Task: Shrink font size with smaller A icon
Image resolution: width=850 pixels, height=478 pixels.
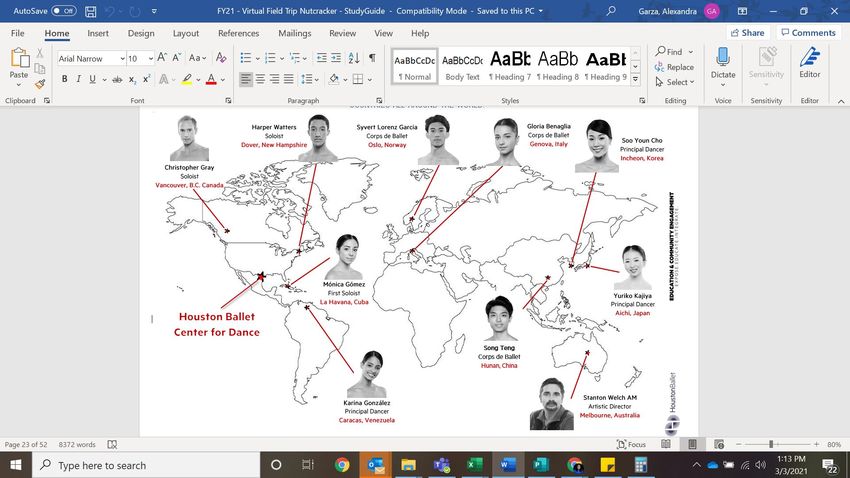Action: [176, 57]
